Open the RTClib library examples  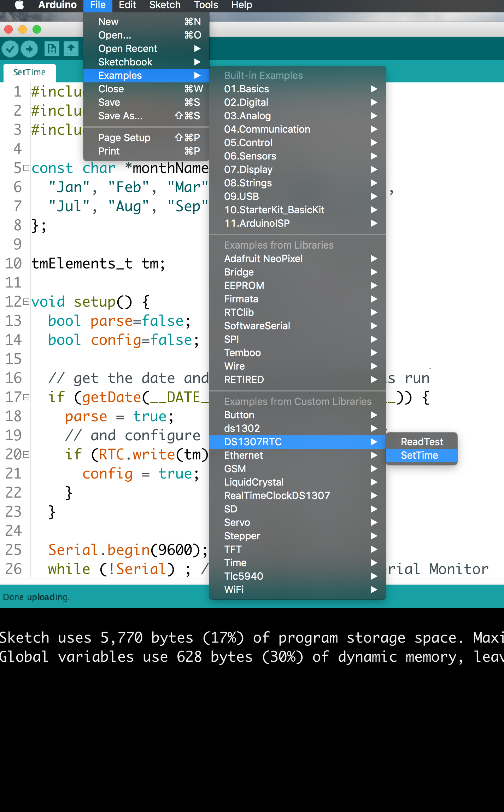coord(298,312)
